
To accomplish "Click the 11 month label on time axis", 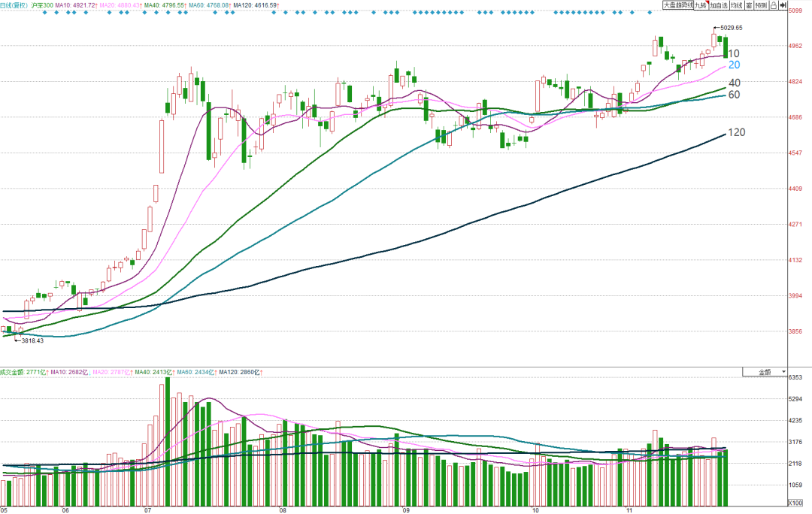I will point(629,510).
